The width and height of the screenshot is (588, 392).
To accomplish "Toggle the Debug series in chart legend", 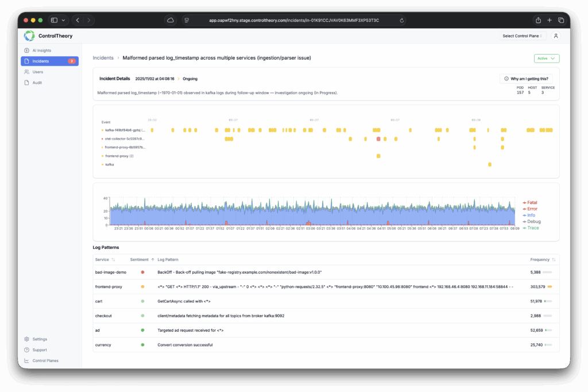I will click(533, 221).
